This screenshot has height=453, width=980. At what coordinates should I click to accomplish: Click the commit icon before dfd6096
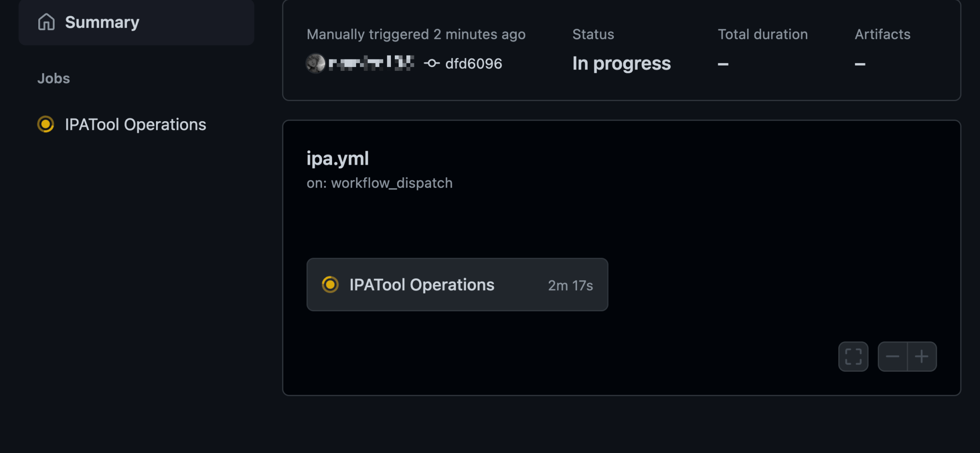(x=432, y=63)
